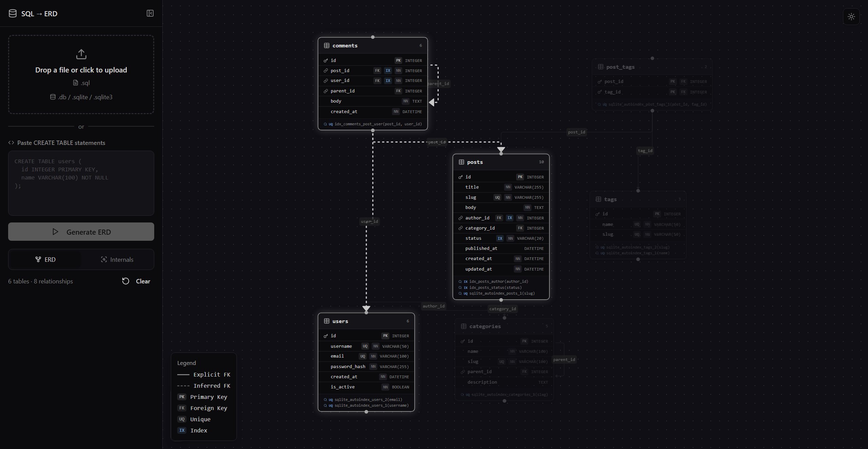Image resolution: width=868 pixels, height=449 pixels.
Task: Click the user_id edge label
Action: pyautogui.click(x=369, y=221)
